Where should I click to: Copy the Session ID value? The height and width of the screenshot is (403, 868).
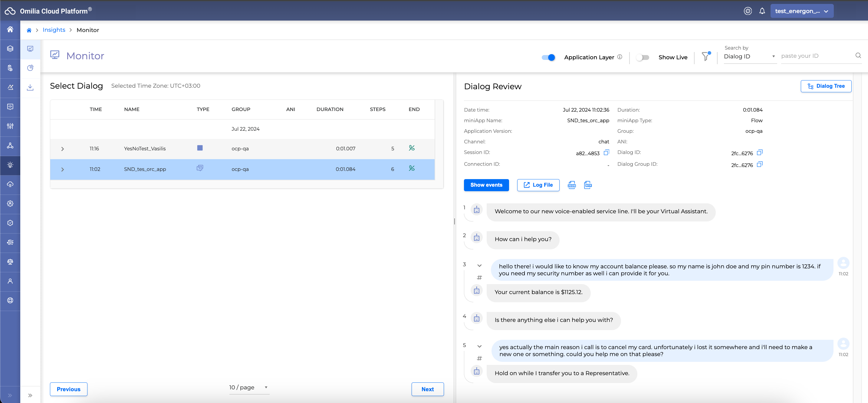coord(606,153)
